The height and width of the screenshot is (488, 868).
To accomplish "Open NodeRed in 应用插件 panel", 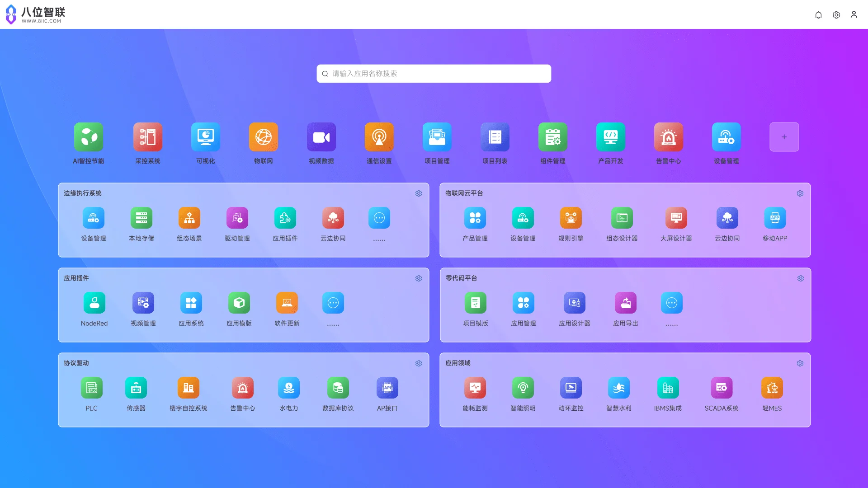I will pyautogui.click(x=94, y=303).
